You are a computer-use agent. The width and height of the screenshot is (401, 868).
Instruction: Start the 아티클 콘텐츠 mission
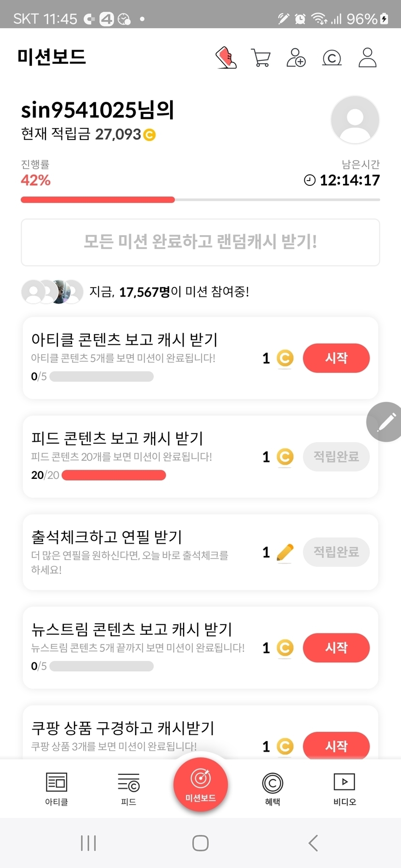point(336,358)
